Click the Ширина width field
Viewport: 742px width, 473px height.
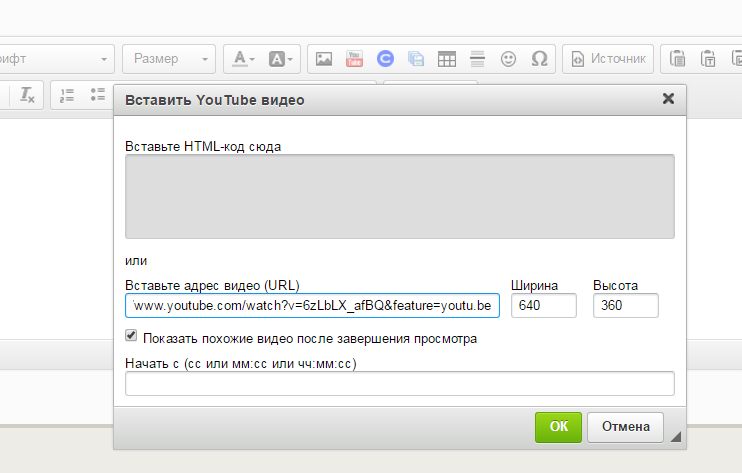[544, 306]
